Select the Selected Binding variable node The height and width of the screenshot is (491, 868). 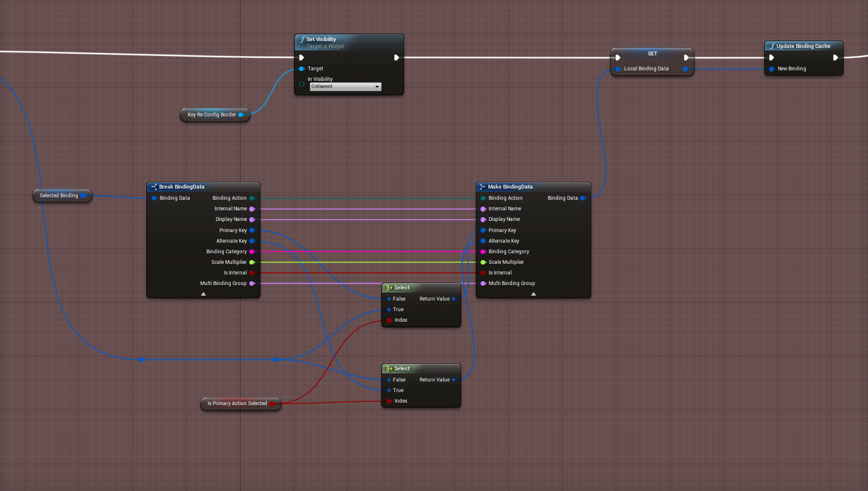tap(62, 195)
